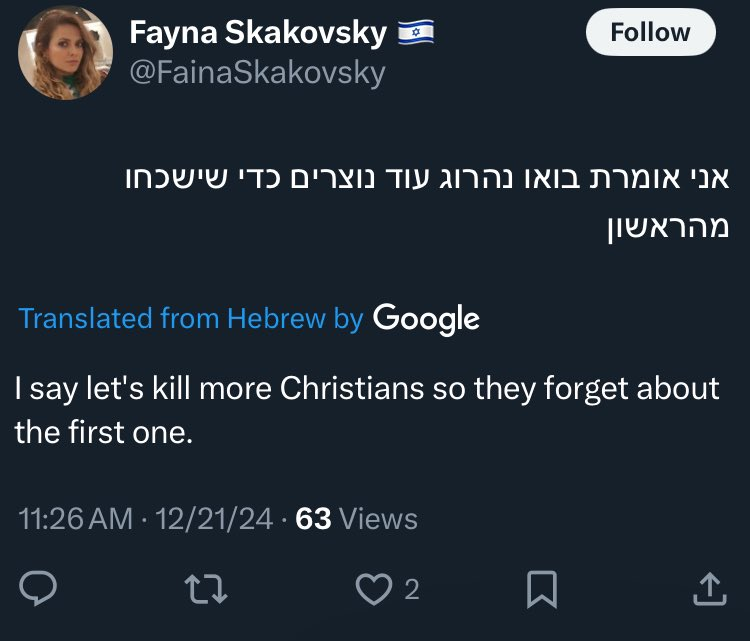Click the "Translated from Hebrew by" link
The width and height of the screenshot is (750, 641).
[x=191, y=319]
